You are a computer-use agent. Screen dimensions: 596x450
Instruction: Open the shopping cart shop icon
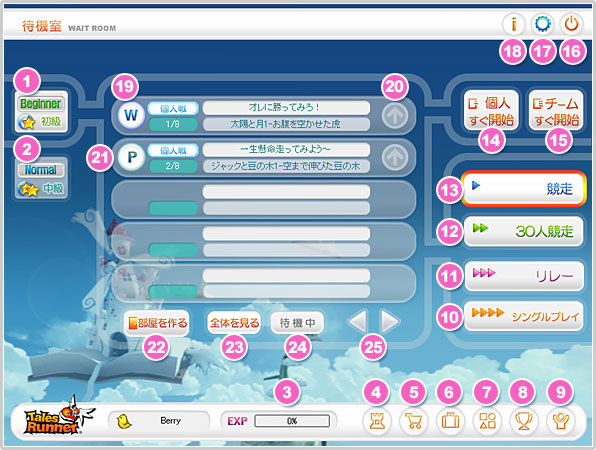[414, 421]
